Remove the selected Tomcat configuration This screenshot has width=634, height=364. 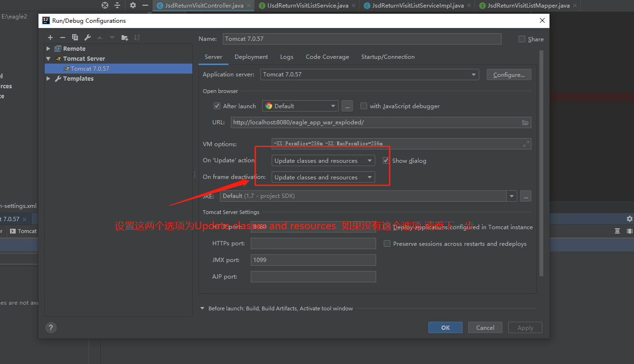[62, 37]
